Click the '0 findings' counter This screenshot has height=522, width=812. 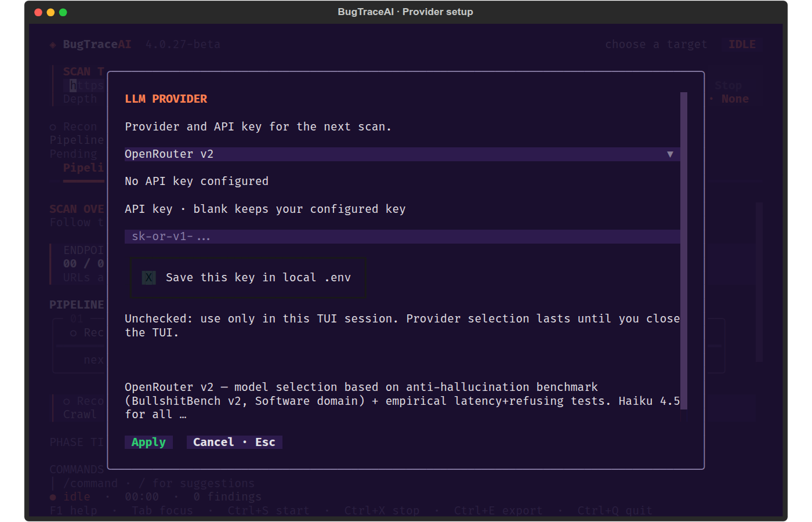pyautogui.click(x=227, y=497)
